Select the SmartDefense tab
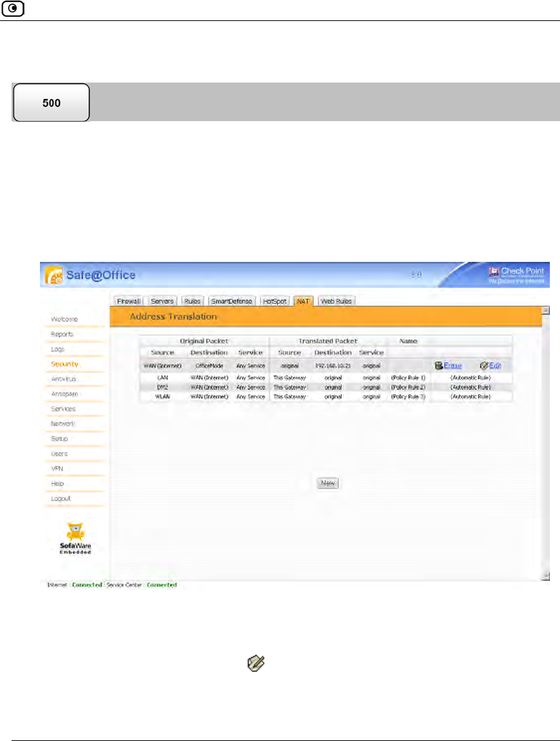This screenshot has width=560, height=741. 231,301
